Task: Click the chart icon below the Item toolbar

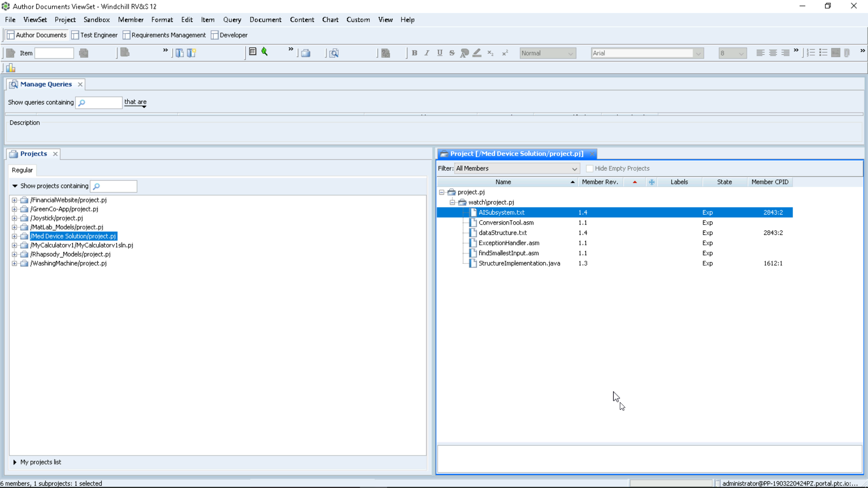Action: [11, 68]
